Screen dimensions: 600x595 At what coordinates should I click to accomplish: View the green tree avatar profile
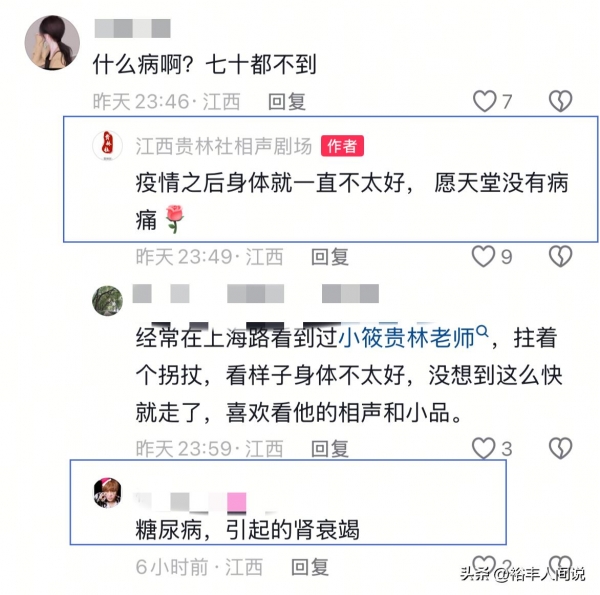coord(108,301)
